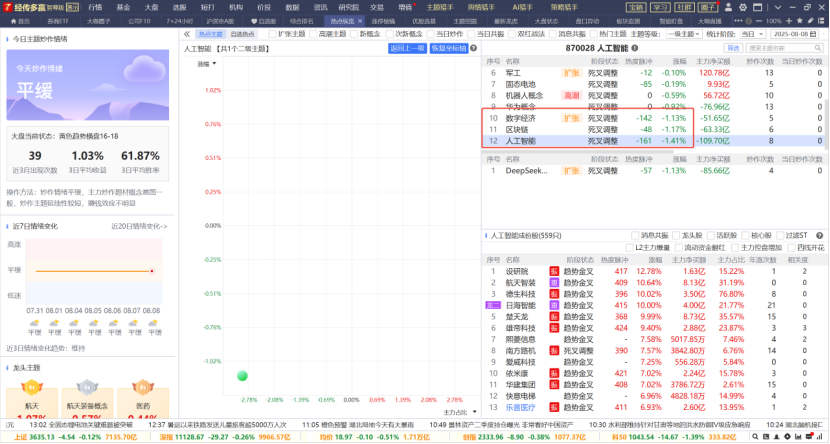Open the 资讯 menu
The width and height of the screenshot is (830, 444).
(320, 6)
